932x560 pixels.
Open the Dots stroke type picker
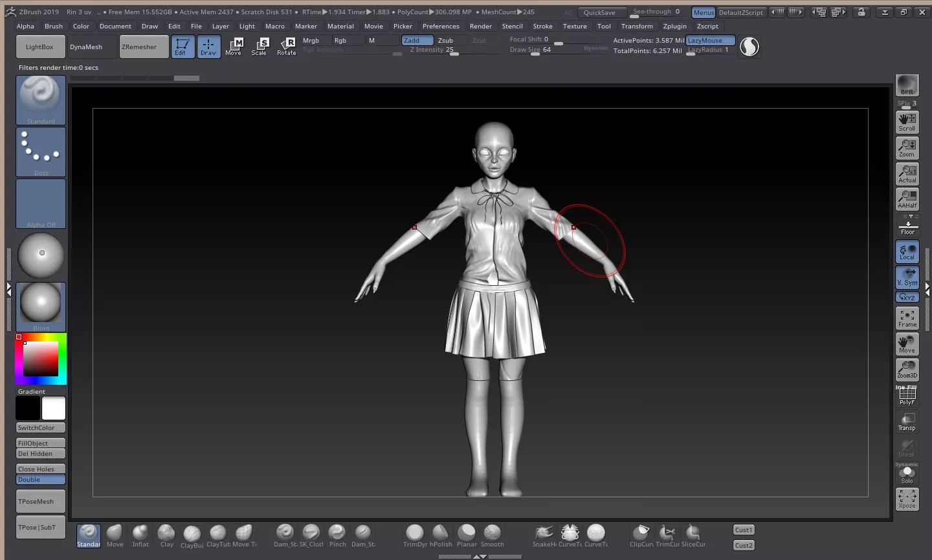pyautogui.click(x=41, y=151)
